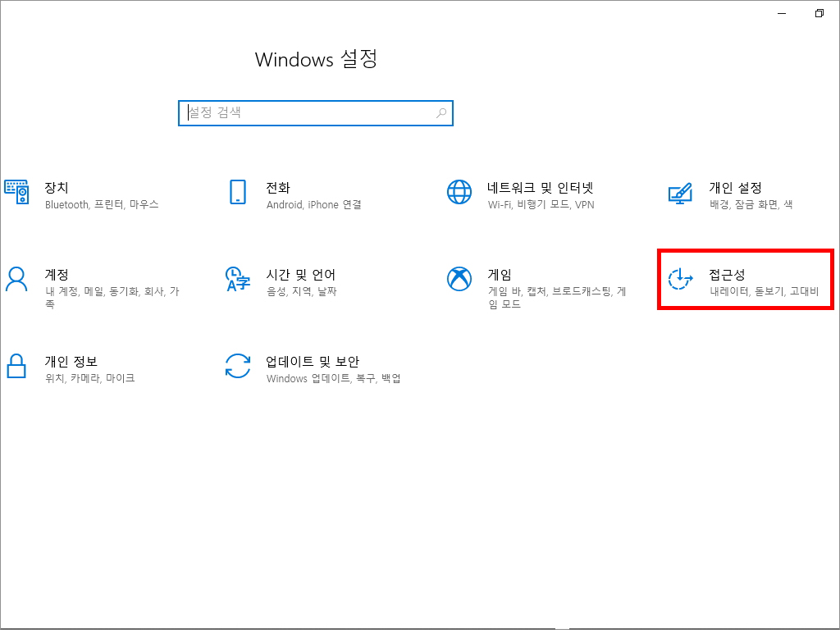The width and height of the screenshot is (840, 630).
Task: Open the 계정 category title
Action: tap(57, 274)
